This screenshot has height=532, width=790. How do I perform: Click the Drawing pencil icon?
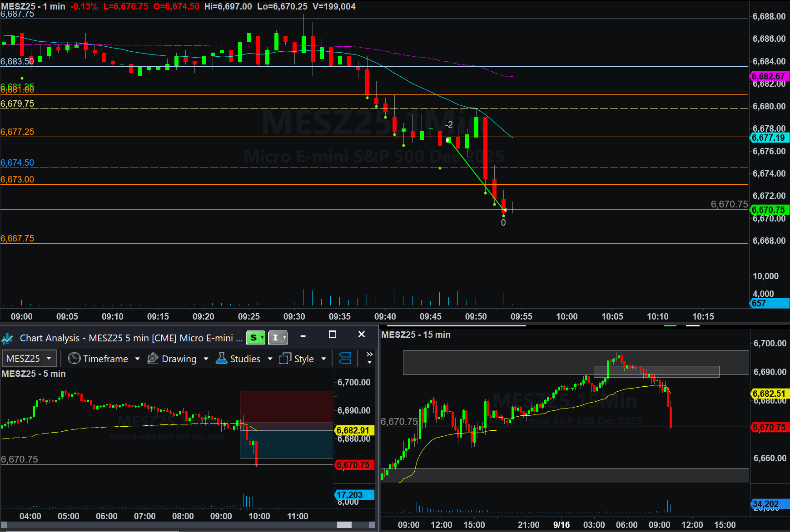tap(153, 359)
